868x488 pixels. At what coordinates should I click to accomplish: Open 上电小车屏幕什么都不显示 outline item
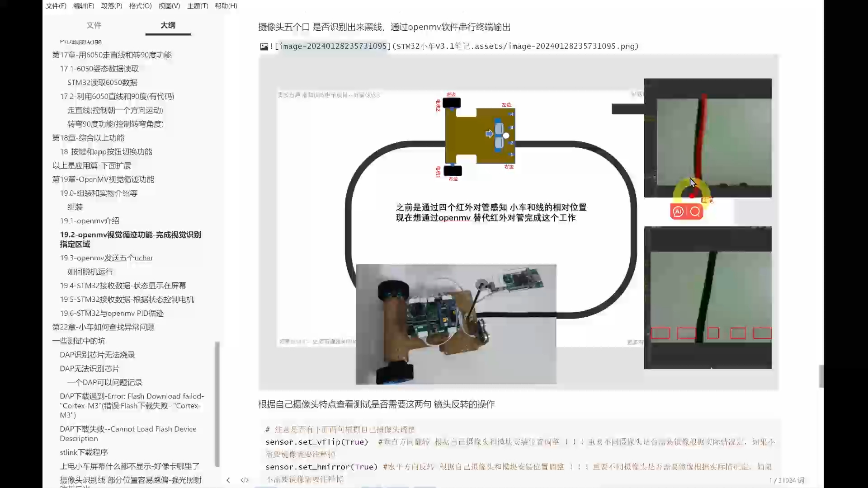point(130,466)
